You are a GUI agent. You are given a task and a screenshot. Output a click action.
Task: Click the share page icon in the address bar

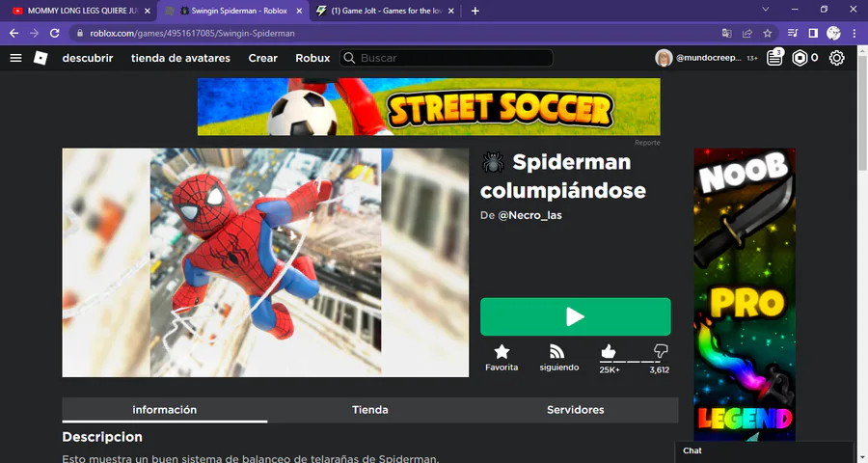pos(747,33)
